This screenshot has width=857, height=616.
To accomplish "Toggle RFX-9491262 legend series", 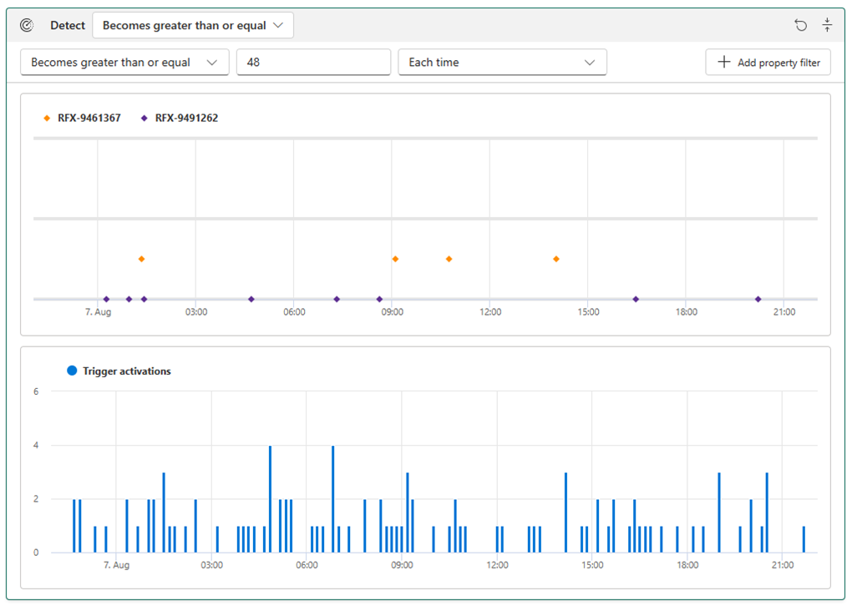I will pos(180,118).
